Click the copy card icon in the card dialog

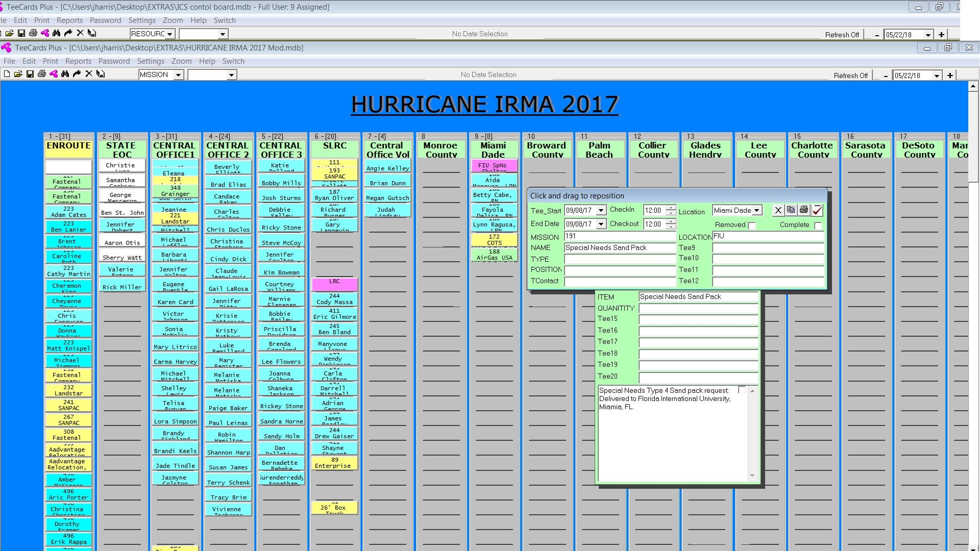point(791,210)
